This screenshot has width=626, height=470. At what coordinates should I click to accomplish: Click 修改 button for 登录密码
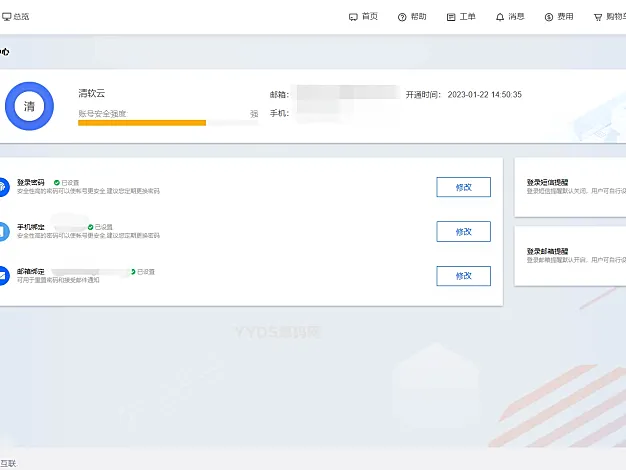click(x=464, y=187)
